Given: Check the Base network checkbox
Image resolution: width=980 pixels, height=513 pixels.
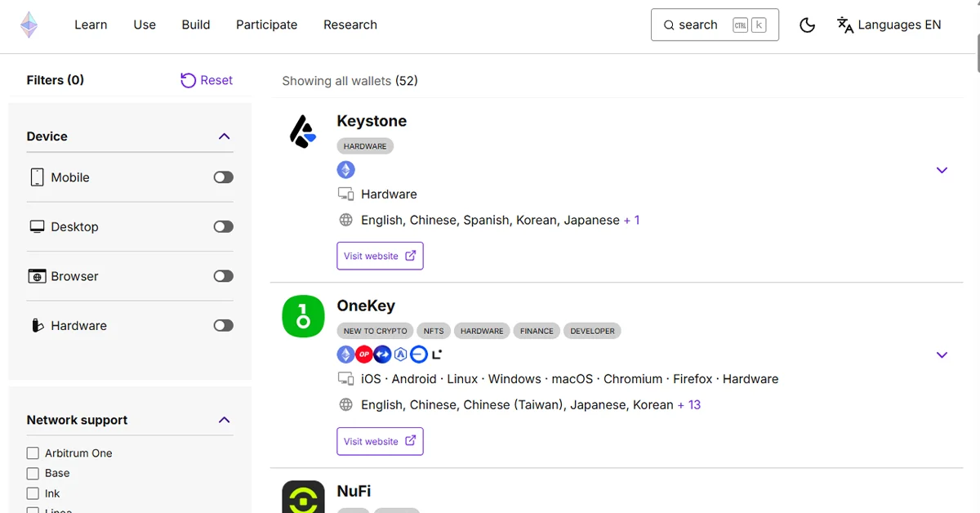Looking at the screenshot, I should (x=33, y=473).
